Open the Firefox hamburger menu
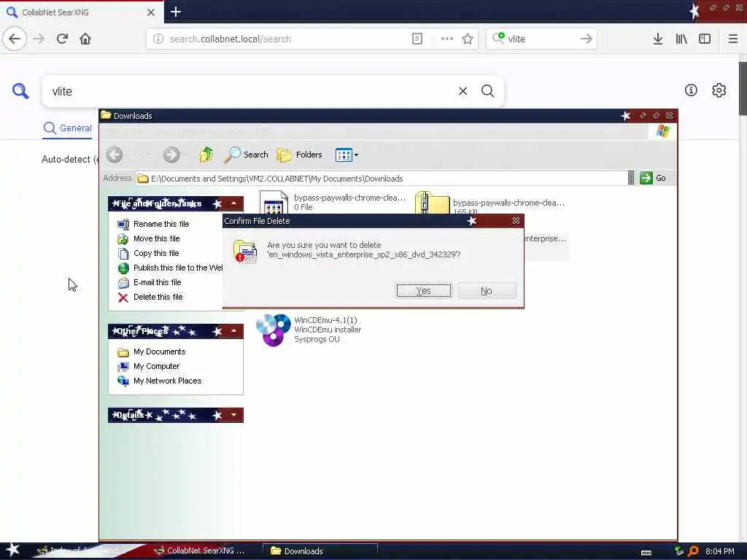 pyautogui.click(x=732, y=39)
